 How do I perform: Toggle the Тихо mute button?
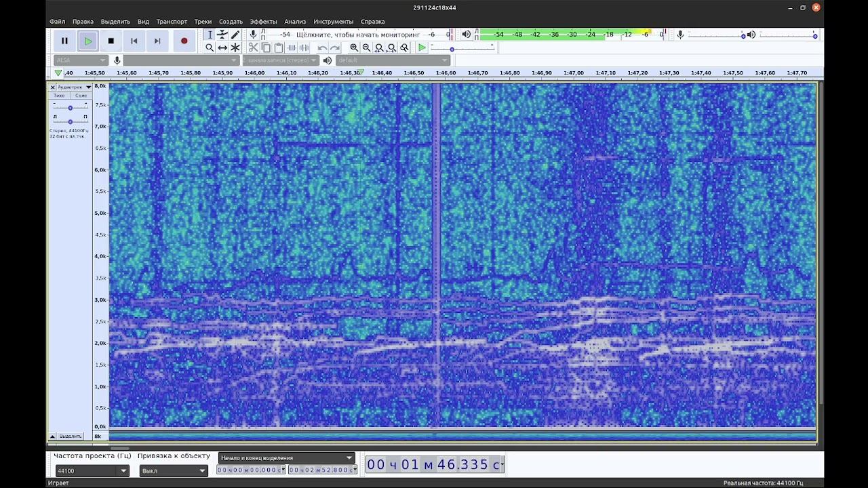coord(59,96)
